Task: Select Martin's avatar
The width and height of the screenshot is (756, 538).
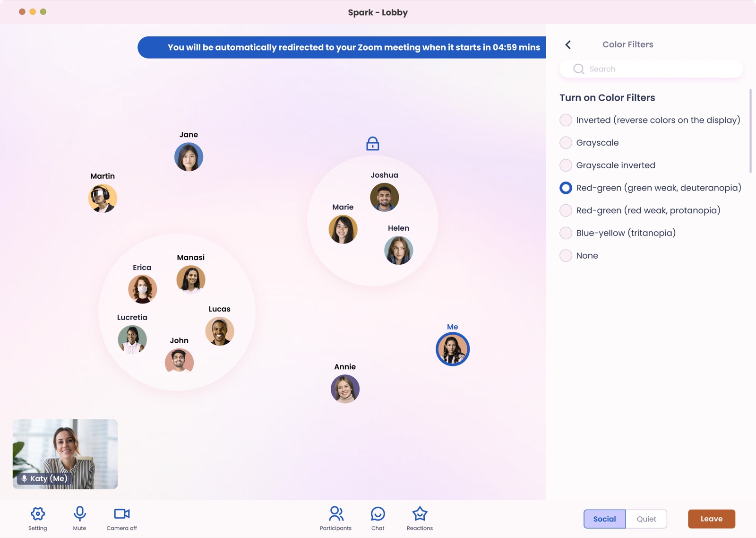Action: pyautogui.click(x=103, y=198)
